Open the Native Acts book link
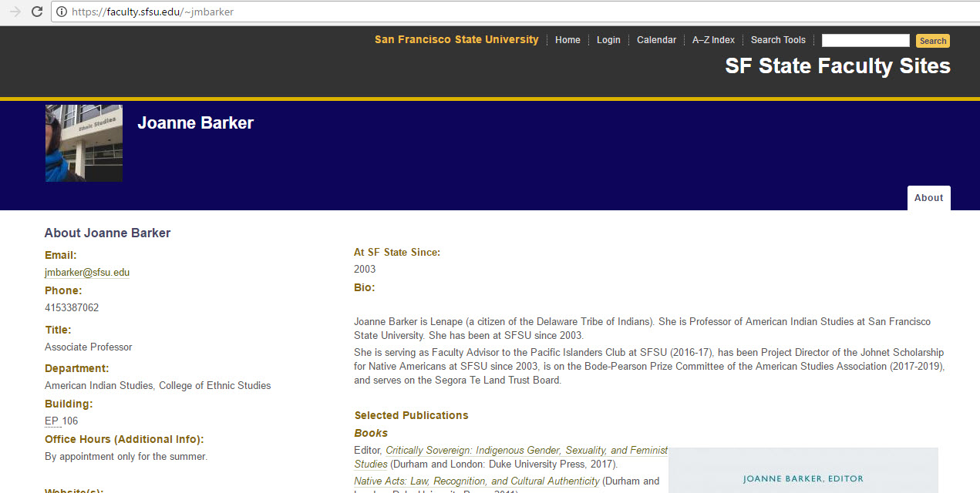The width and height of the screenshot is (980, 493). coord(477,481)
